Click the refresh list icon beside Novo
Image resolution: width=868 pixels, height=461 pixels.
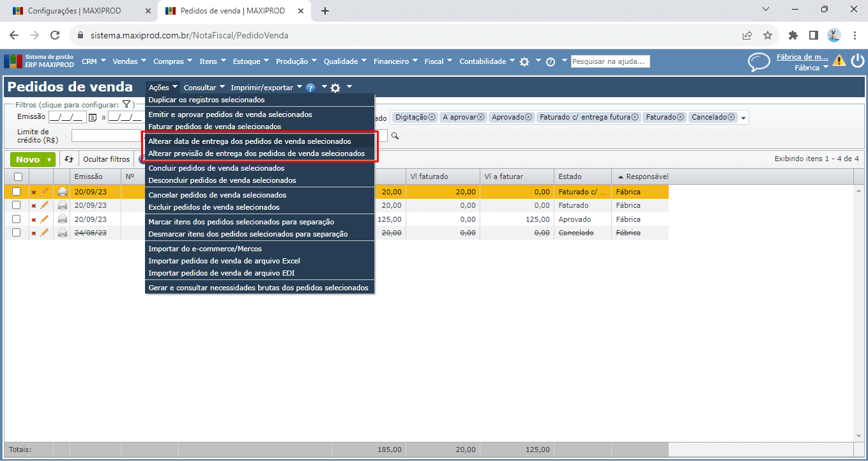(69, 159)
